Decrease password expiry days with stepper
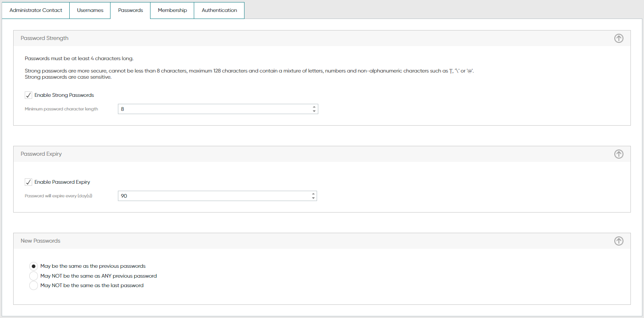 [x=314, y=197]
